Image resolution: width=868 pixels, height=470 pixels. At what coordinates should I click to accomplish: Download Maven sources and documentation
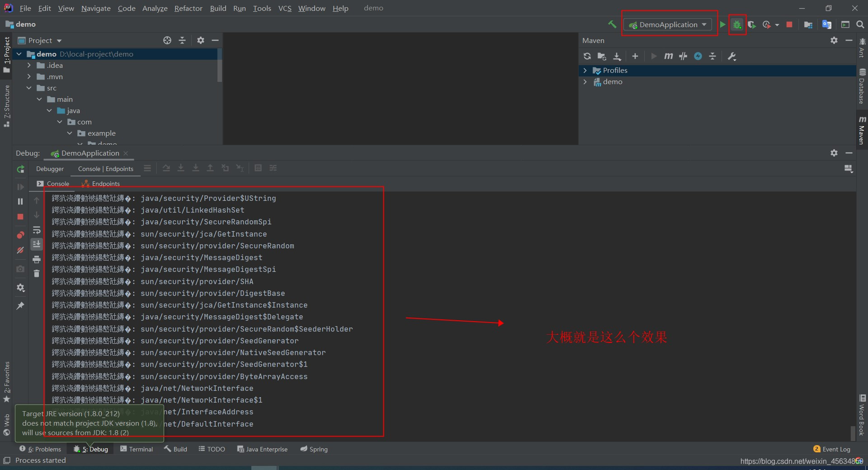[x=617, y=56]
